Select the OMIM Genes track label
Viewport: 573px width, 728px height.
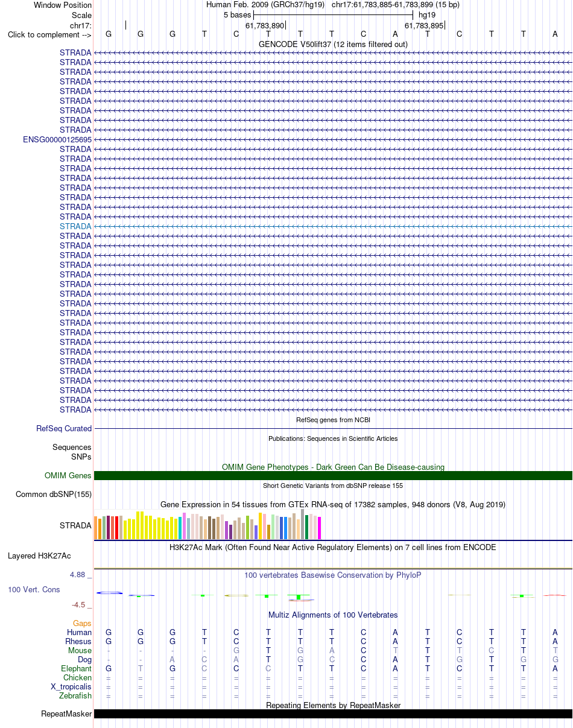click(68, 476)
